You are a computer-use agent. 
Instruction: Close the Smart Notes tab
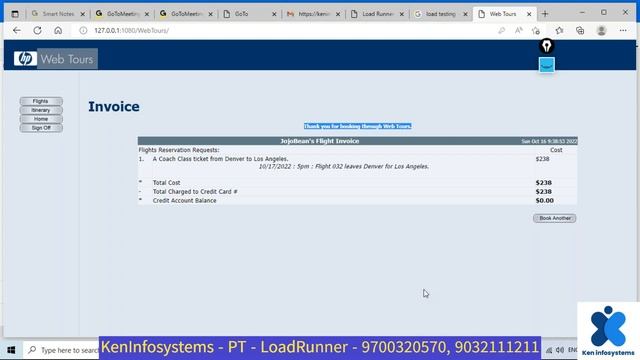83,14
